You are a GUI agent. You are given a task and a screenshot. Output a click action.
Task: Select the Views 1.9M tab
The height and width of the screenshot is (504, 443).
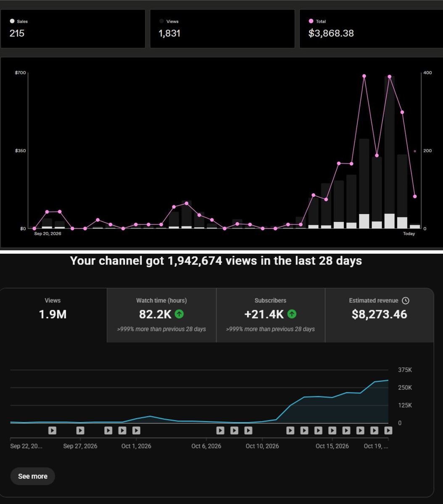pyautogui.click(x=53, y=315)
